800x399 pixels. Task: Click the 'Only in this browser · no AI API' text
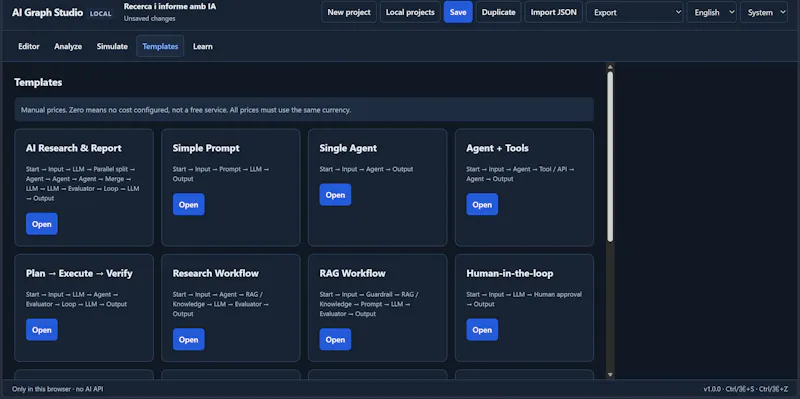(58, 389)
